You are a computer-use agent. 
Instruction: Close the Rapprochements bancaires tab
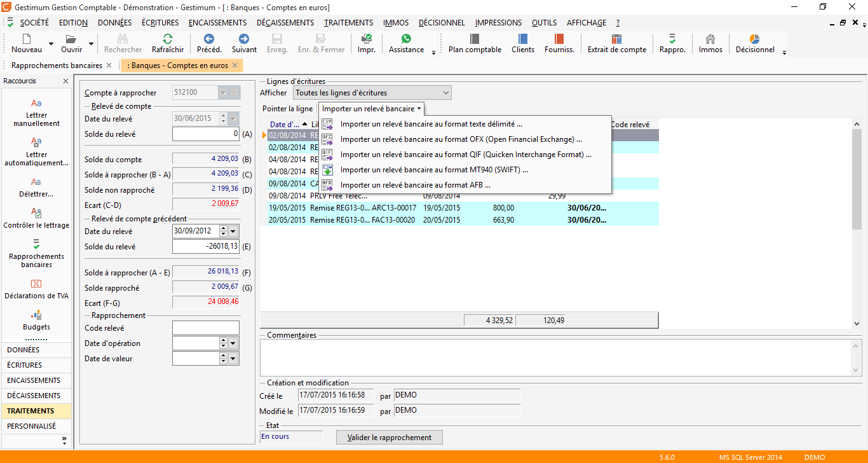pyautogui.click(x=109, y=66)
